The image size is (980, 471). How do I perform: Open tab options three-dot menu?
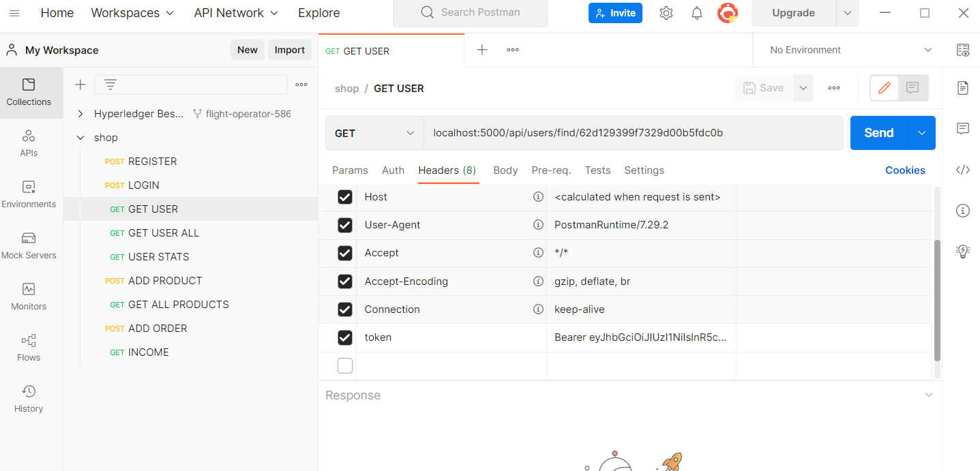pyautogui.click(x=513, y=50)
